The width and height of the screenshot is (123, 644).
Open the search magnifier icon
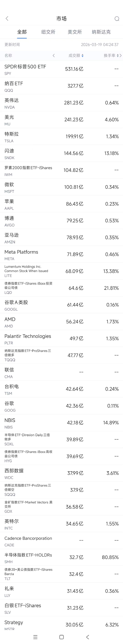(117, 19)
